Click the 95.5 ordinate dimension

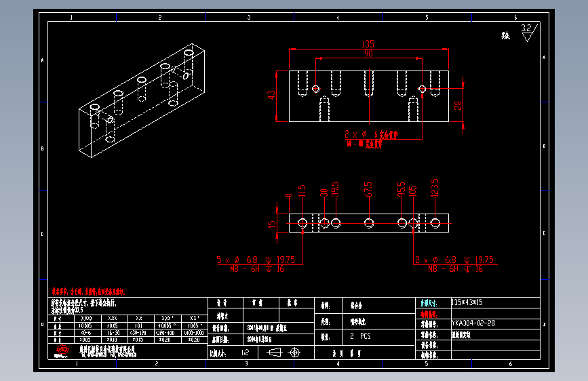[x=401, y=189]
